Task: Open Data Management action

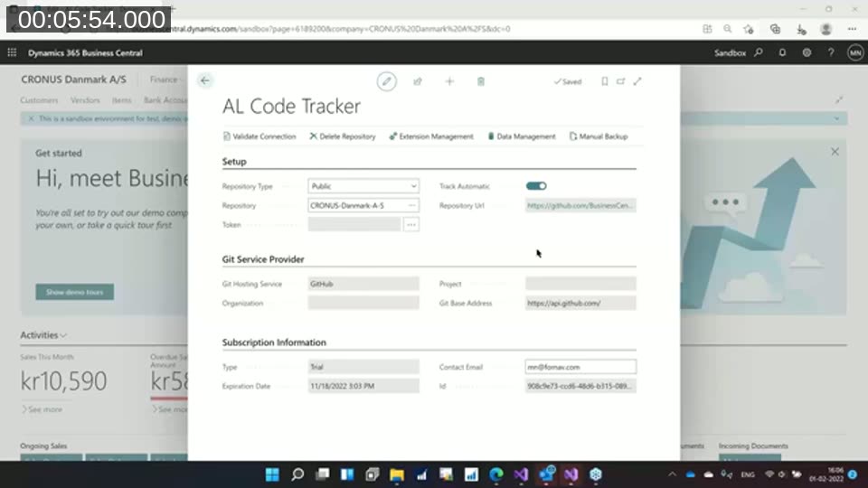Action: 521,136
